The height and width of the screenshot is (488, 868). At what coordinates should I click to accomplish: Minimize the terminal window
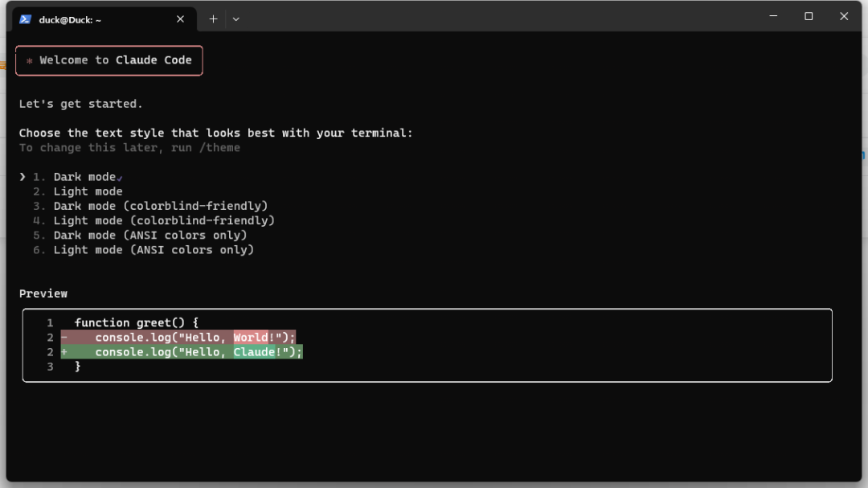(x=773, y=16)
